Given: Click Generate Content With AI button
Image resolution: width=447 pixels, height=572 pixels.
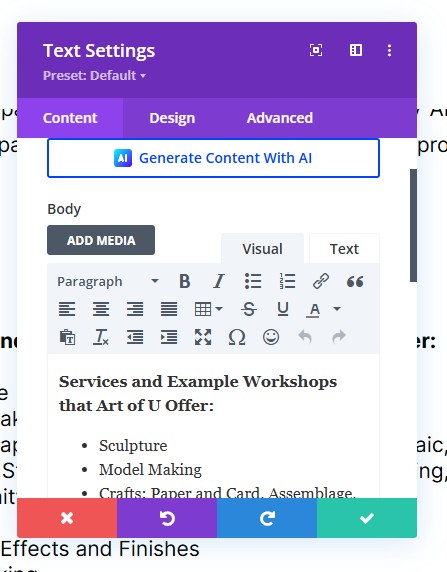Looking at the screenshot, I should coord(213,158).
